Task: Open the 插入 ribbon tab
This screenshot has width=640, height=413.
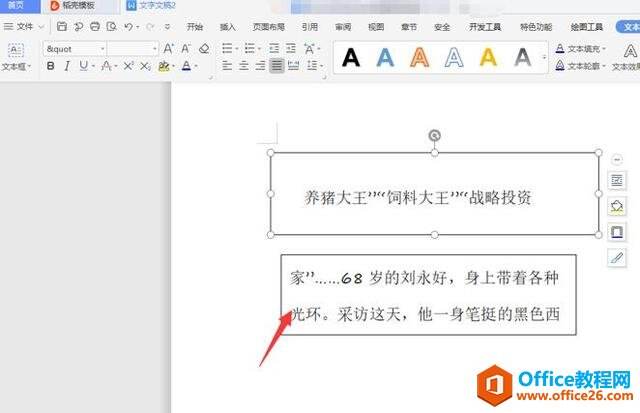Action: (x=227, y=27)
